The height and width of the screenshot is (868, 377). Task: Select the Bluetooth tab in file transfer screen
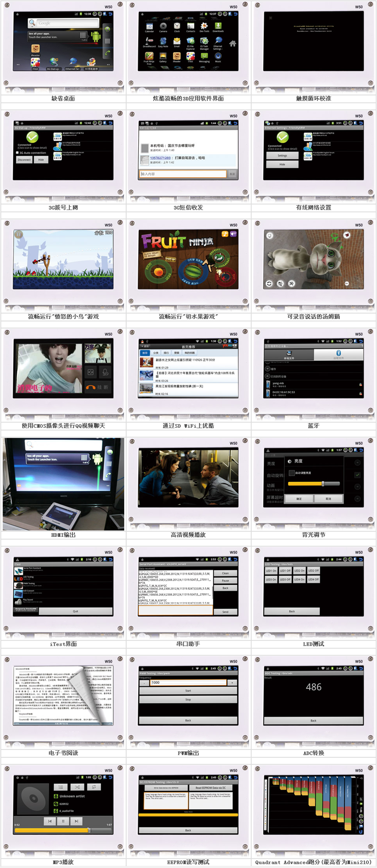click(x=338, y=355)
